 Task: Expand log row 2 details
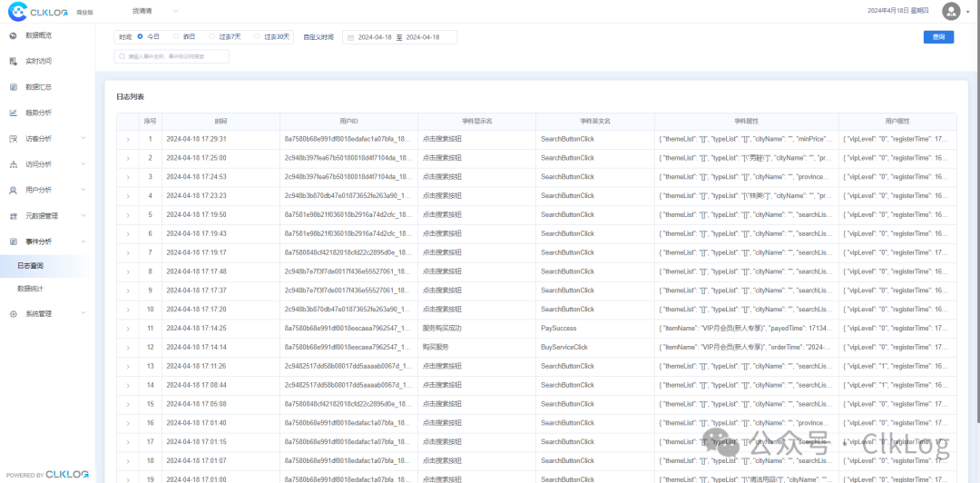pyautogui.click(x=128, y=158)
